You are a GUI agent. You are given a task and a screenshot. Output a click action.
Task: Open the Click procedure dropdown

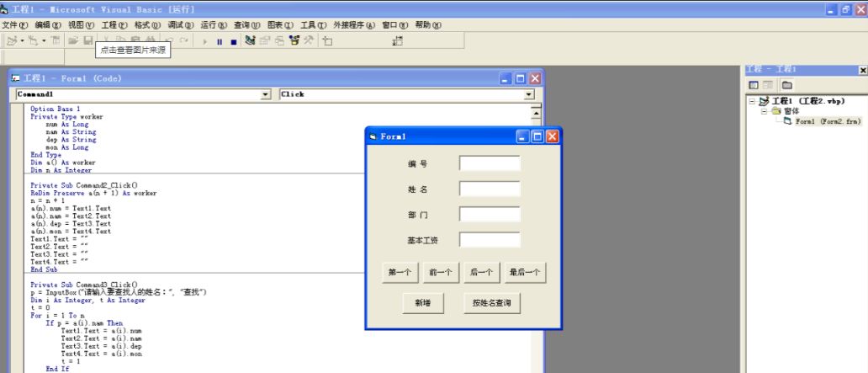[529, 95]
